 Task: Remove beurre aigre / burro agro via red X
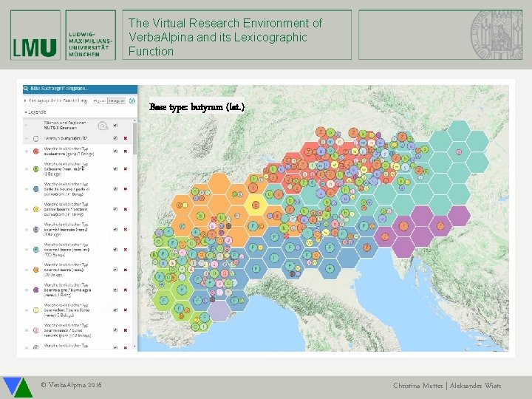125,290
